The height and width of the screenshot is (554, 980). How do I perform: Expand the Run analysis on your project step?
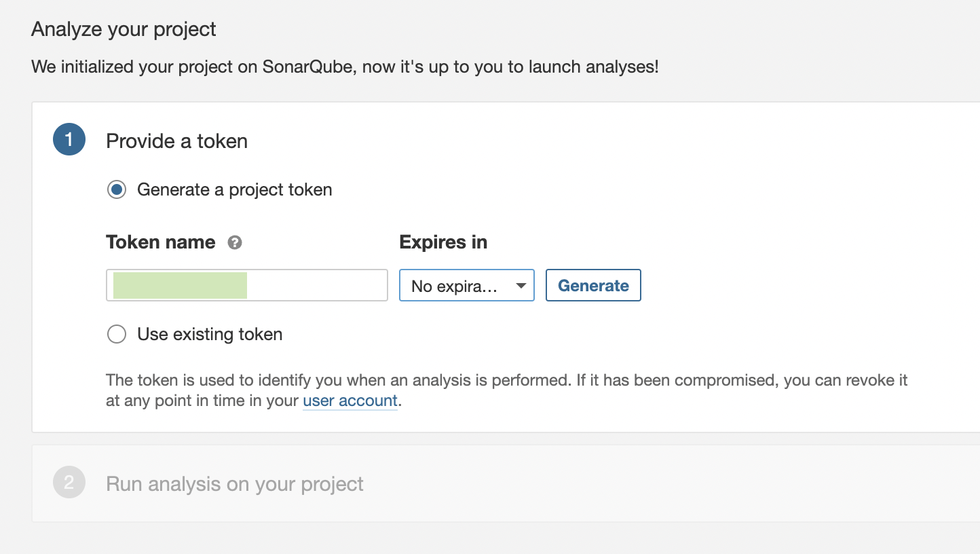[235, 484]
